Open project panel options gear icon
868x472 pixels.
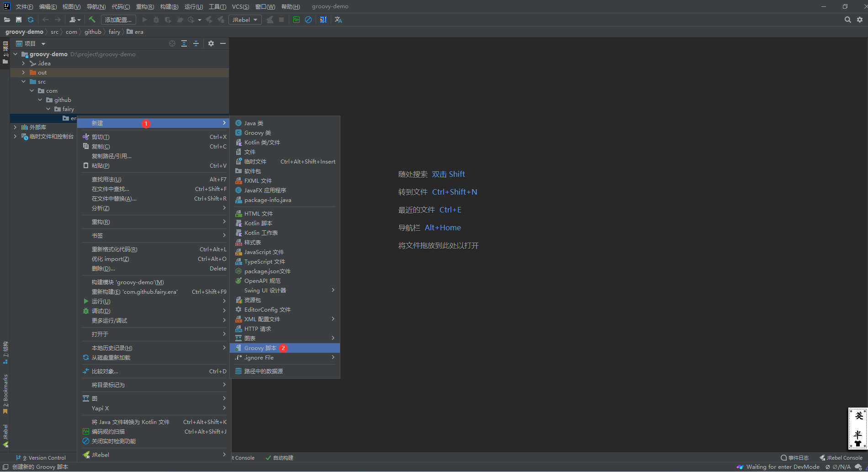(211, 43)
